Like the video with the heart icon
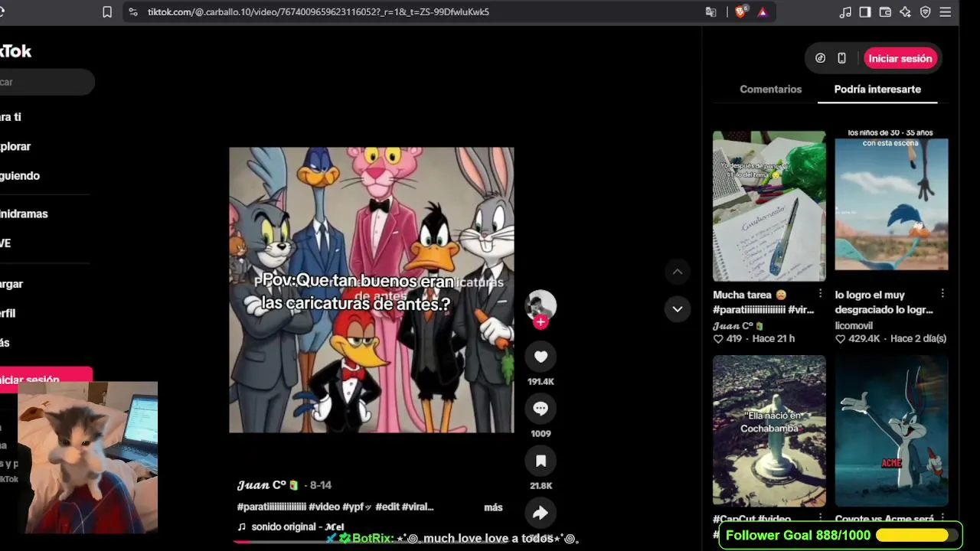 (x=541, y=357)
